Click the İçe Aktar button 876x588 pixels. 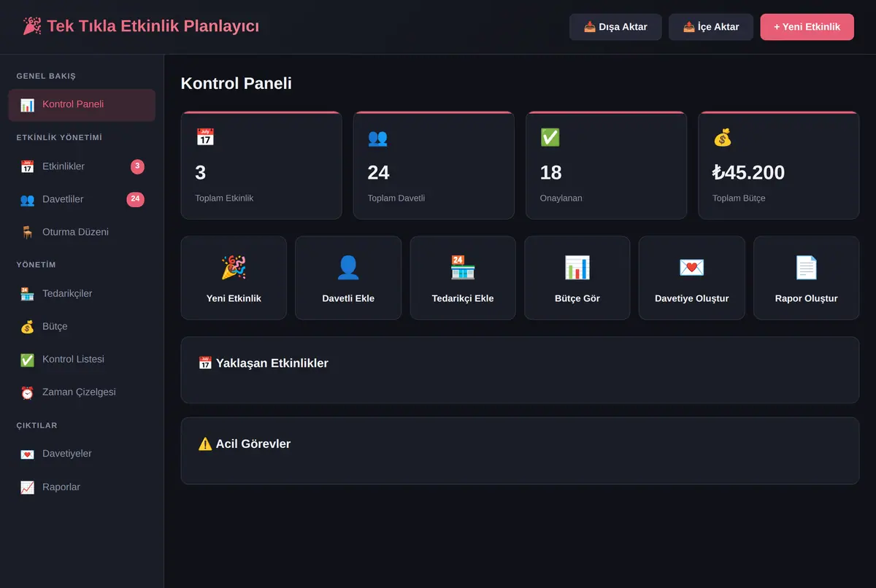click(711, 27)
